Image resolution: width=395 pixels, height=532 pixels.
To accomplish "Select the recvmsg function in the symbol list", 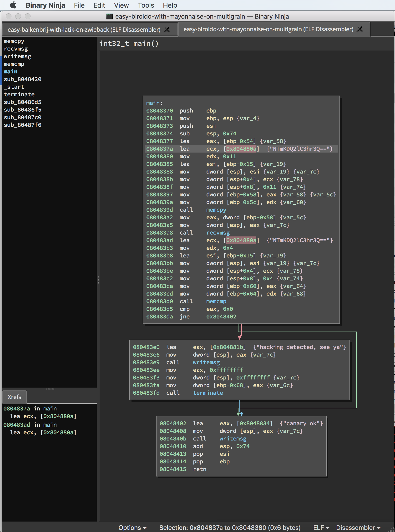I will tap(16, 49).
